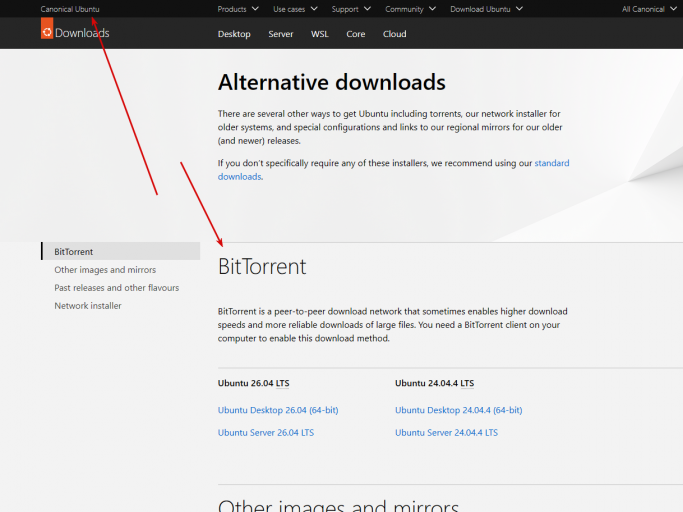The image size is (683, 512).
Task: Go to the Downloads home title
Action: click(x=82, y=33)
